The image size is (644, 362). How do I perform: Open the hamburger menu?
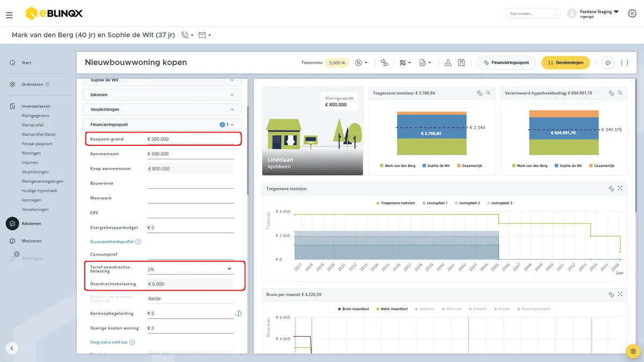click(x=9, y=15)
